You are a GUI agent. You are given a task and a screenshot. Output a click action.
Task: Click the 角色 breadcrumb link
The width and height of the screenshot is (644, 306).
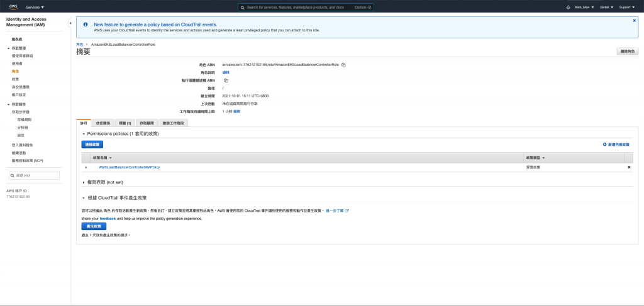tap(80, 45)
